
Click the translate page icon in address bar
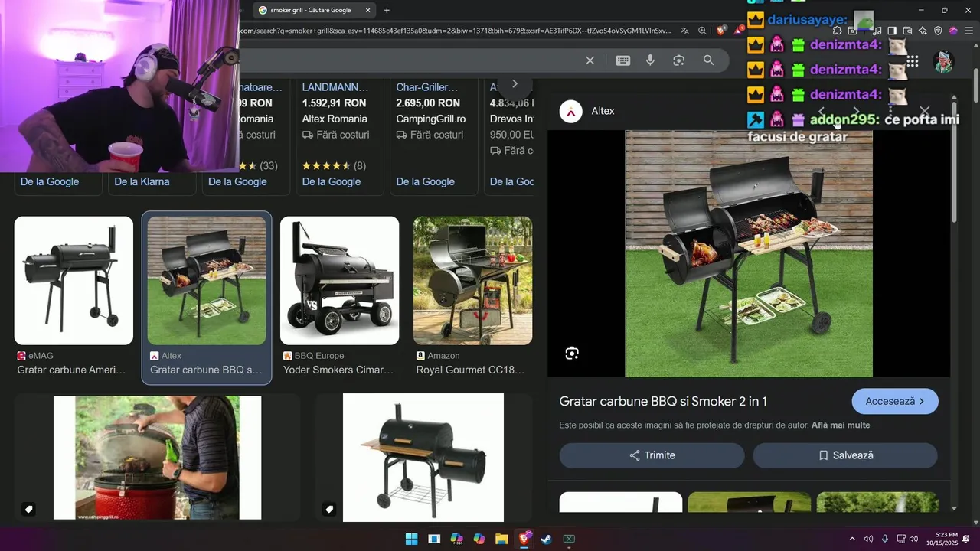point(684,31)
